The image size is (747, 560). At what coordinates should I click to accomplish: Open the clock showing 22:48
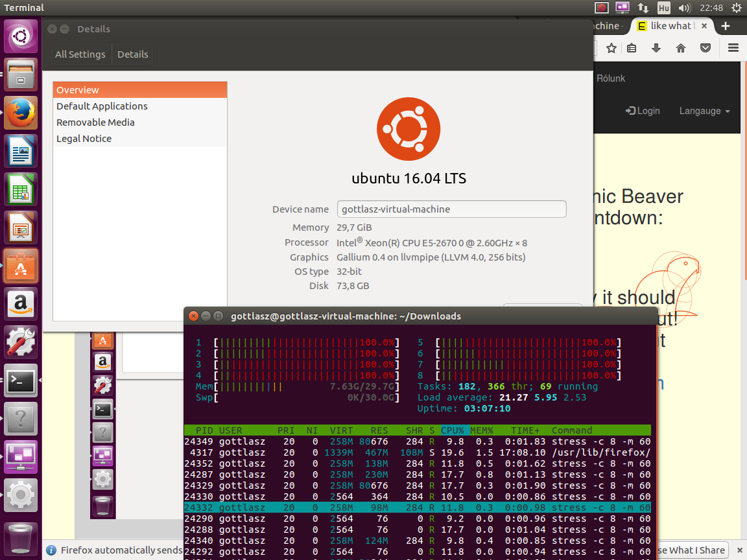711,8
